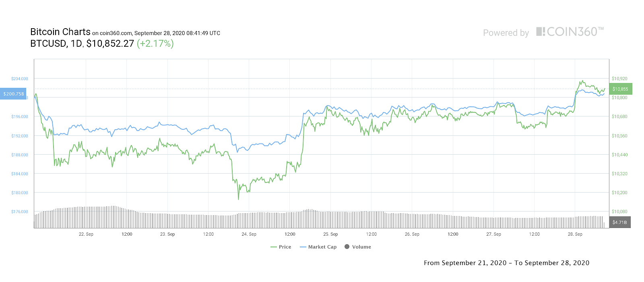Click the $204.00B market cap axis label
The image size is (644, 282).
[x=20, y=79]
